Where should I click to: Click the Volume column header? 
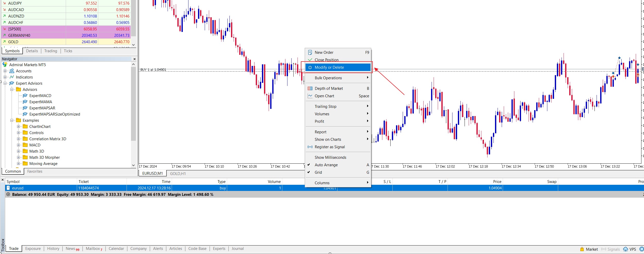(x=254, y=181)
